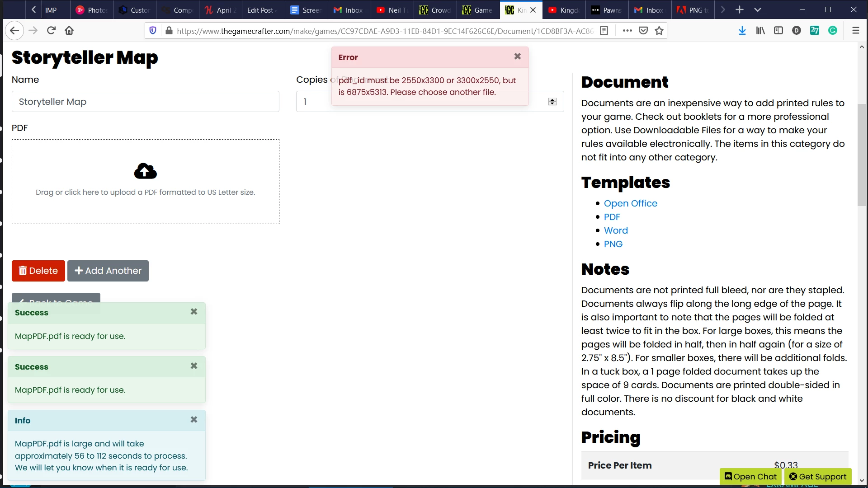Switch to the Edit Post tab
This screenshot has height=488, width=868.
(262, 10)
